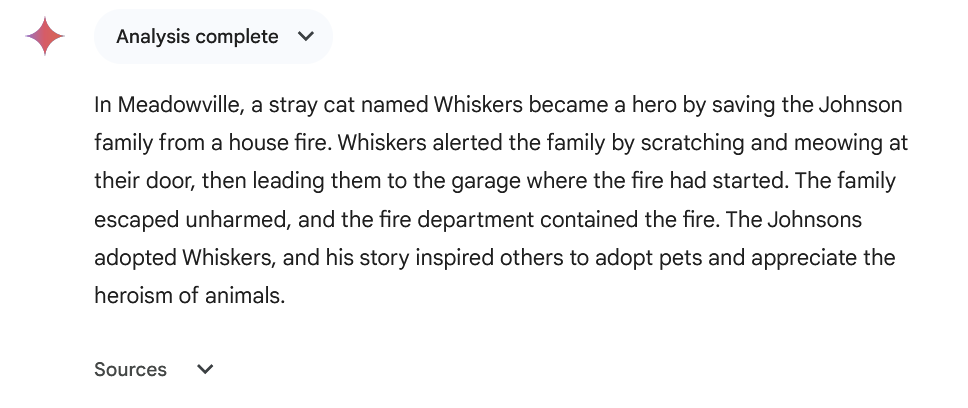Click the Gemini sparkle icon
Image resolution: width=968 pixels, height=408 pixels.
click(45, 36)
